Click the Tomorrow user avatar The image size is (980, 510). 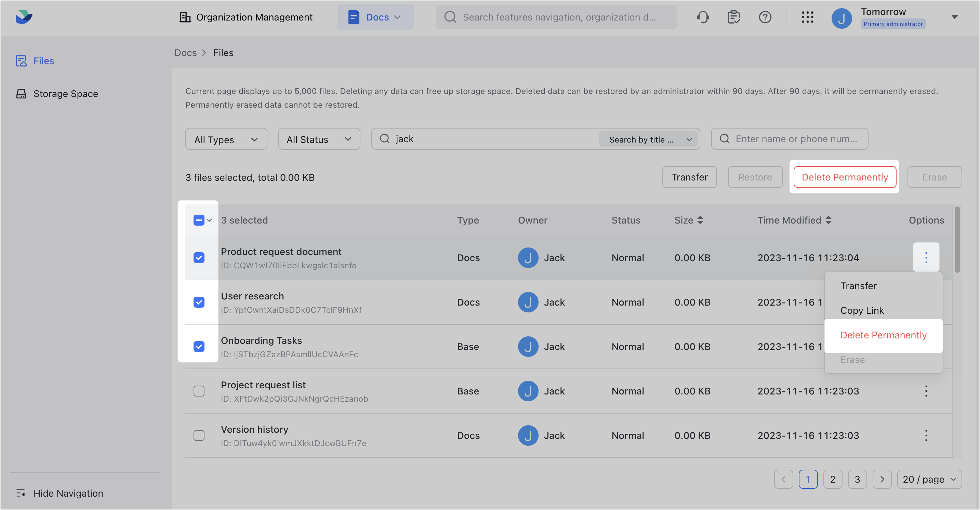(842, 18)
